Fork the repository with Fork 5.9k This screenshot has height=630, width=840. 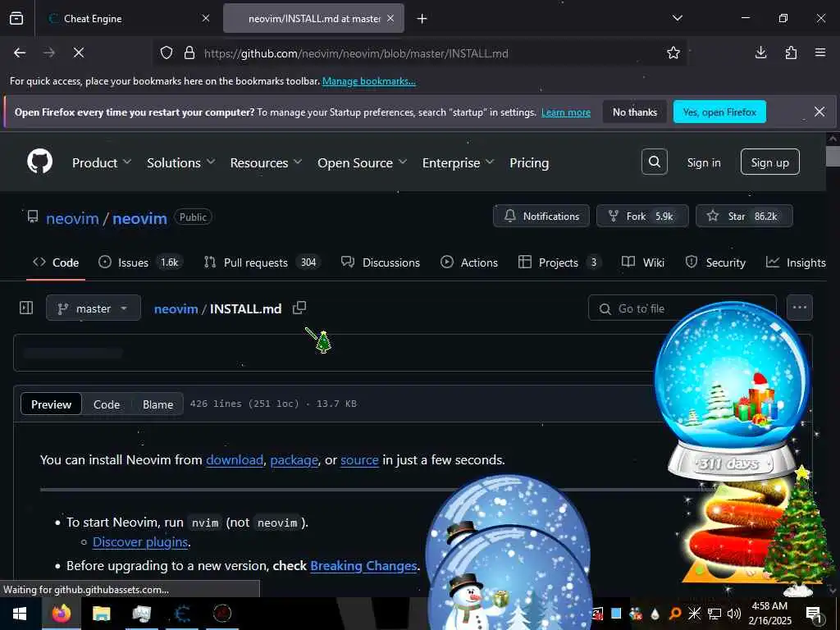point(642,216)
